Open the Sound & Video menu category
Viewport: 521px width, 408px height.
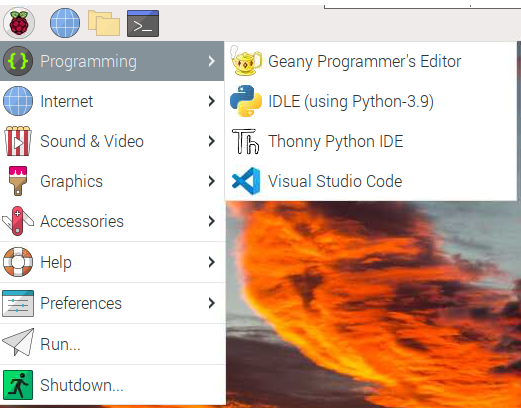[112, 141]
